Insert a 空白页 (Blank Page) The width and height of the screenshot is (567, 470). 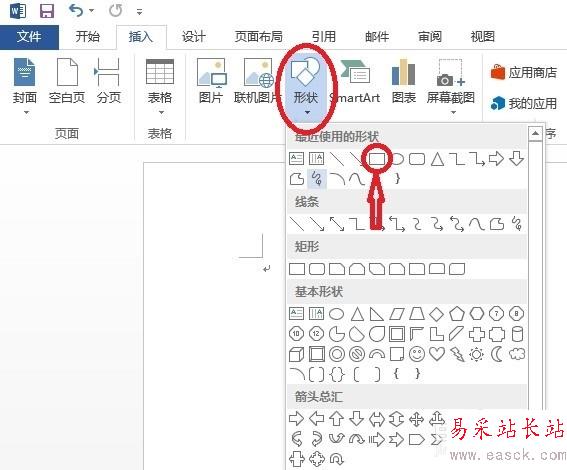click(67, 81)
